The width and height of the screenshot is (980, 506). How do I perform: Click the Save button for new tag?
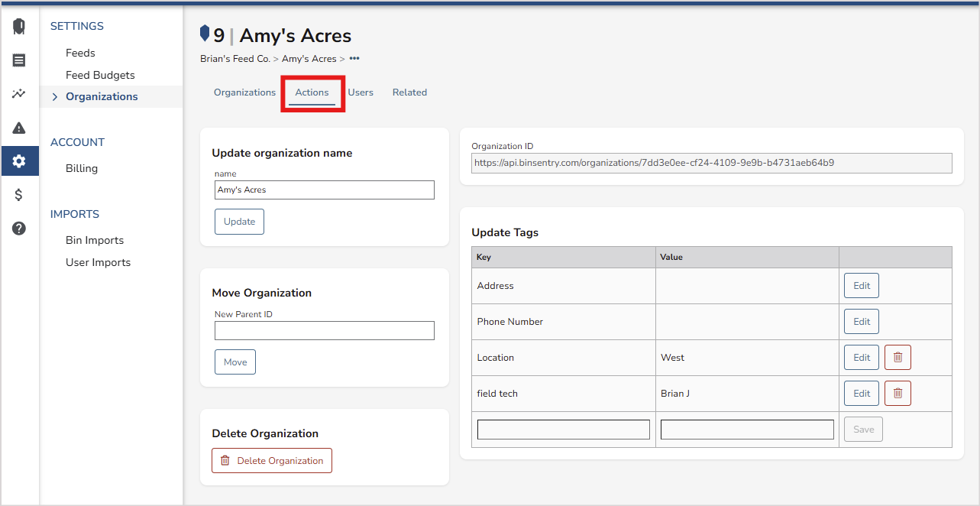pos(863,429)
